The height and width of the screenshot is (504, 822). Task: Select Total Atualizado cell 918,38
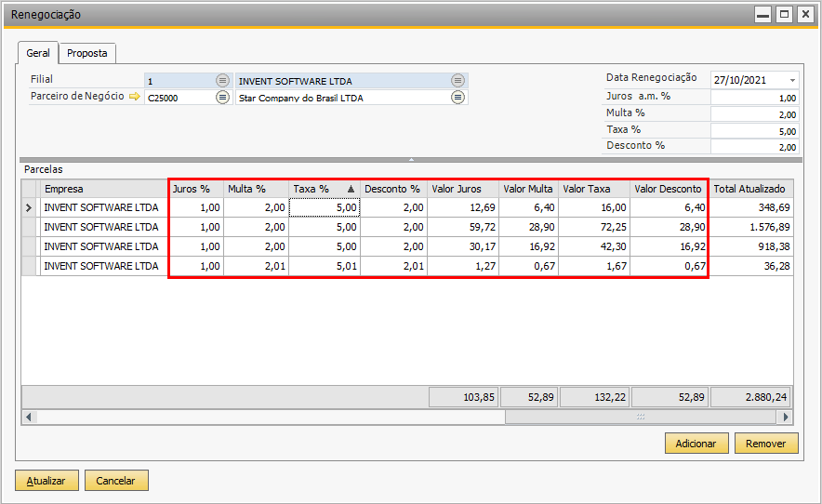pos(750,246)
